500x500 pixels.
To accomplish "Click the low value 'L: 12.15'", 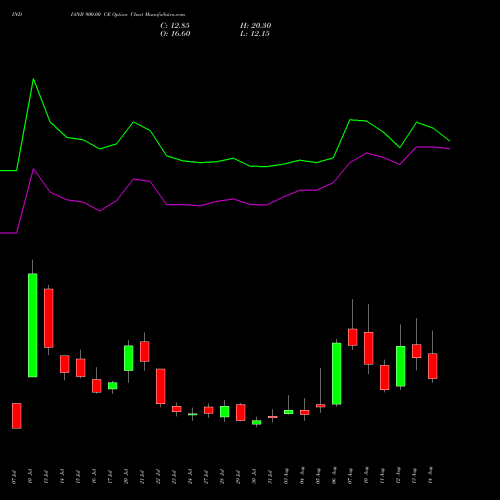I will tap(255, 33).
